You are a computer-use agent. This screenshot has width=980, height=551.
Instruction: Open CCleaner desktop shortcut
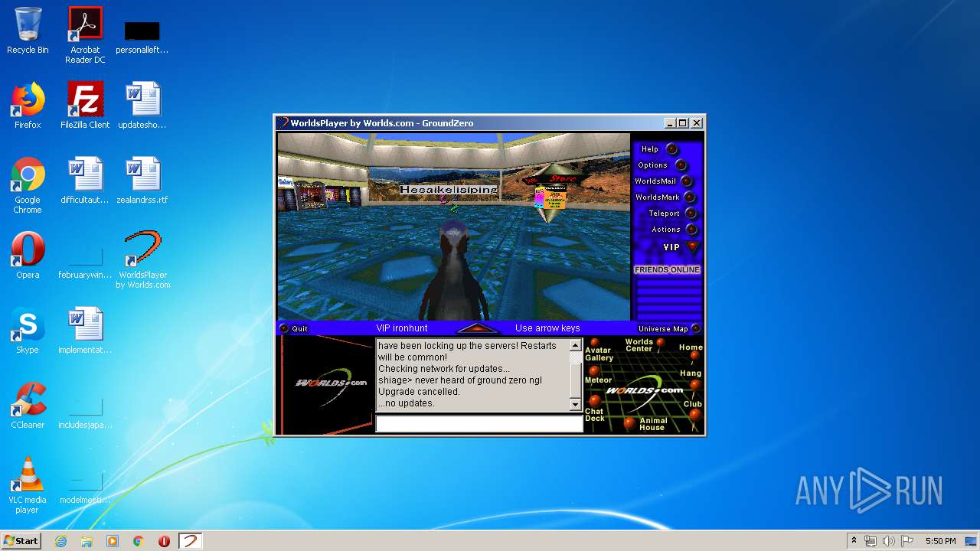tap(28, 406)
